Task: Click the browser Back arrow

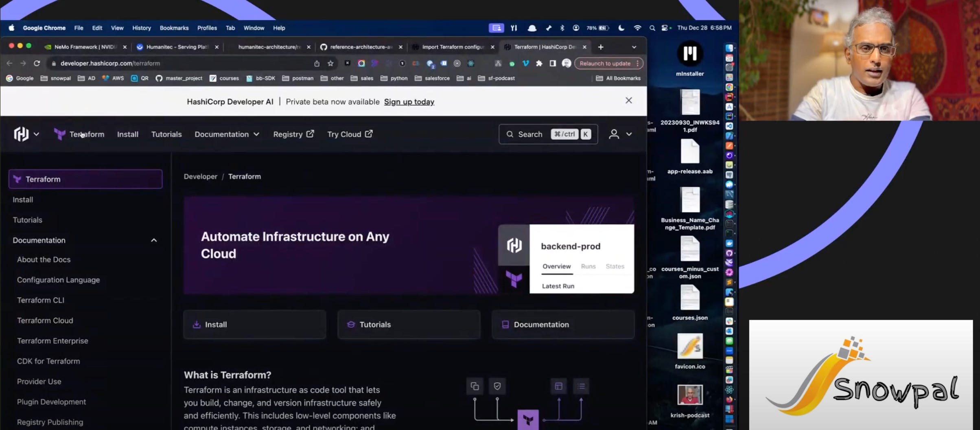Action: (9, 63)
